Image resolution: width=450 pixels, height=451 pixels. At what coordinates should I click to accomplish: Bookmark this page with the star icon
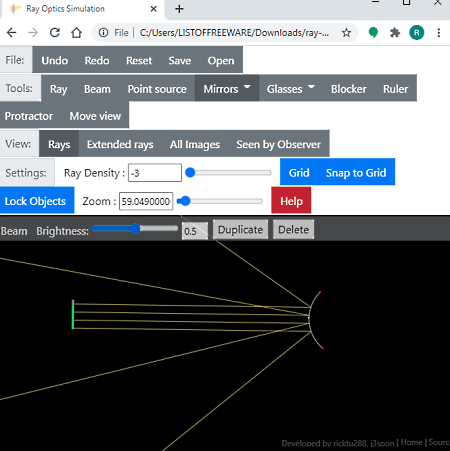[346, 33]
